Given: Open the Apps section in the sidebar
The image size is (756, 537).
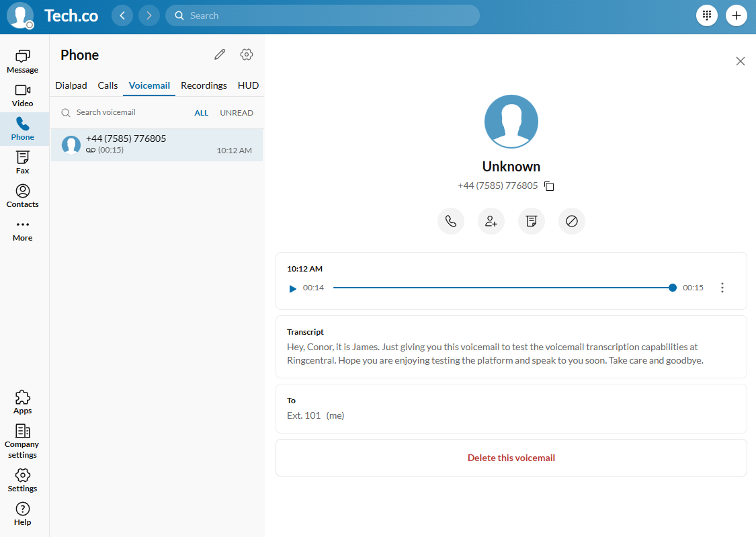Looking at the screenshot, I should pos(22,401).
